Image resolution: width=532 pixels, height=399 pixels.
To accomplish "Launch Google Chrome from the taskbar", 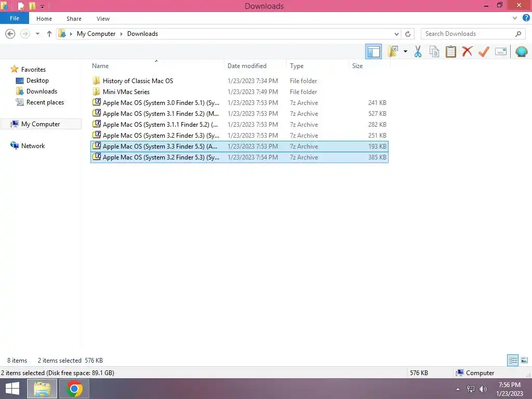I will click(x=74, y=389).
